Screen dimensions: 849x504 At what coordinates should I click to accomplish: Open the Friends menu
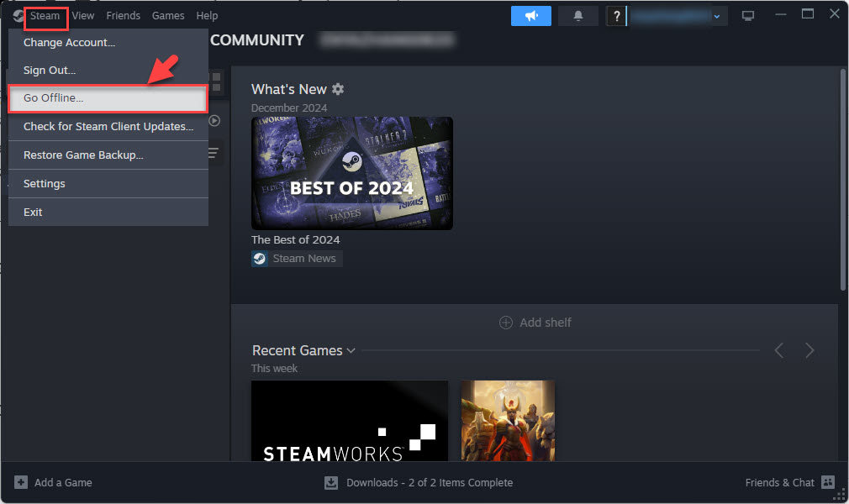(x=123, y=15)
